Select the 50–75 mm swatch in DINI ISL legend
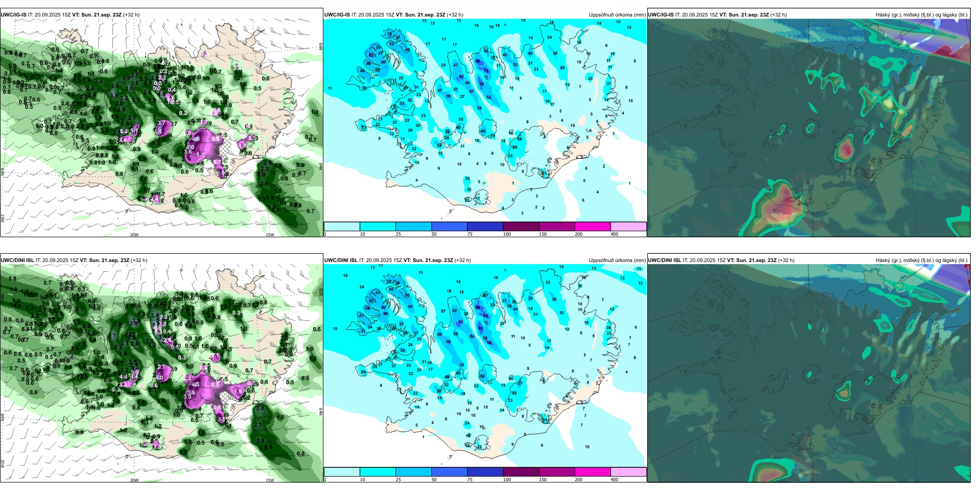 (x=449, y=472)
